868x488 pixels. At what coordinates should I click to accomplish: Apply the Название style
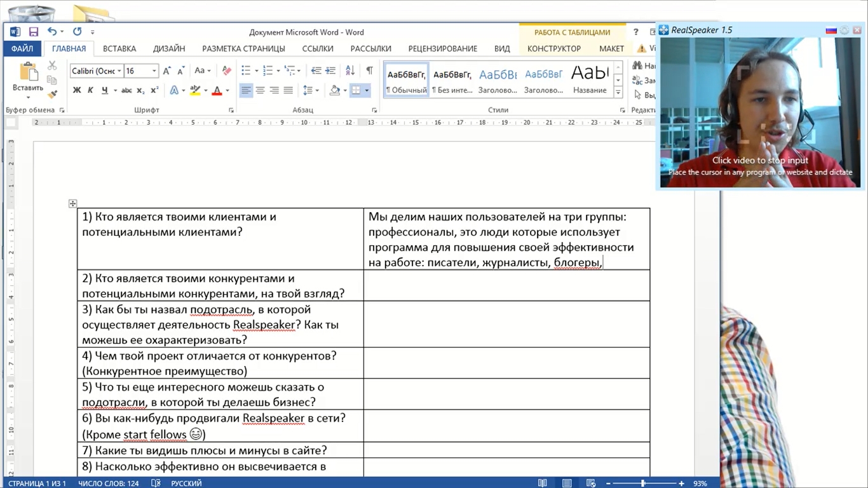tap(590, 81)
